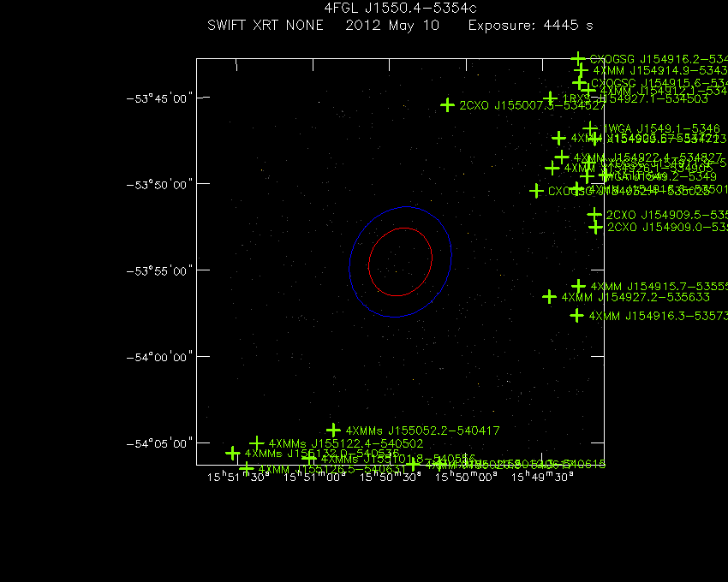The image size is (728, 582).
Task: Click the cross marker beside 4XMM J154916.3 label
Action: pos(576,316)
